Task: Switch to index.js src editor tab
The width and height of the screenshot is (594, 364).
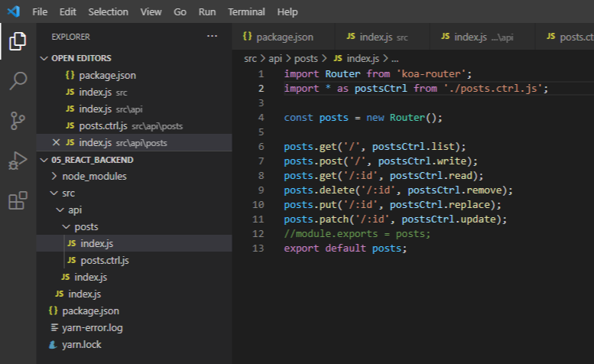Action: pos(382,37)
